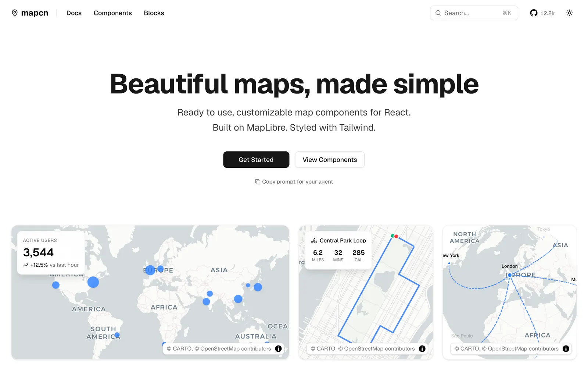Click the info icon on the Central Park map
588x368 pixels.
tap(422, 348)
